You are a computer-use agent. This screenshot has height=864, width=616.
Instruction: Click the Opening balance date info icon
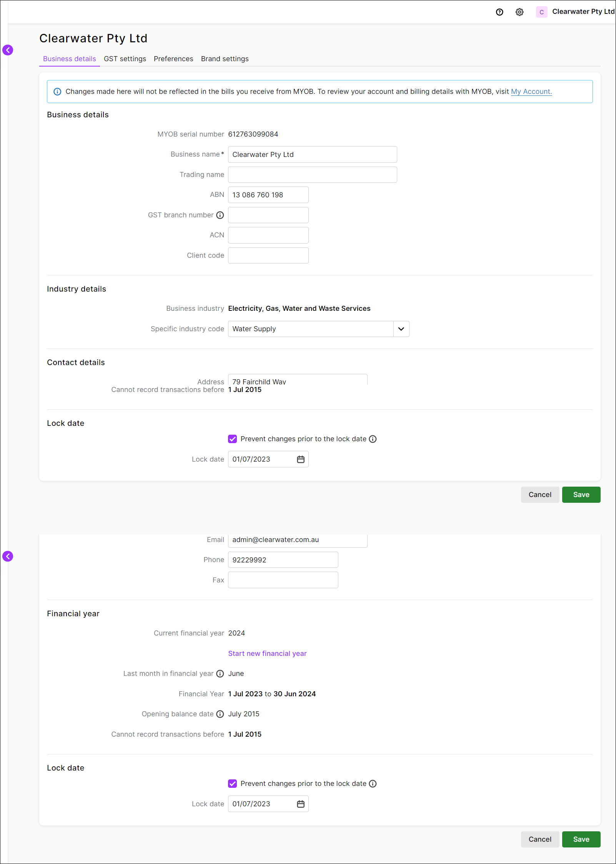(220, 714)
